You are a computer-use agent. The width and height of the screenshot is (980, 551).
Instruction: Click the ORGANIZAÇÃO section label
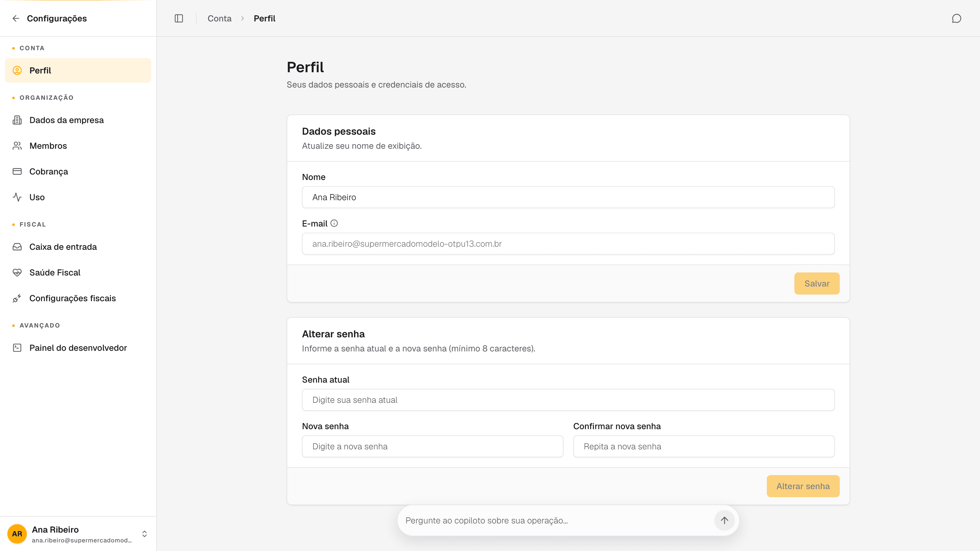[x=47, y=98]
